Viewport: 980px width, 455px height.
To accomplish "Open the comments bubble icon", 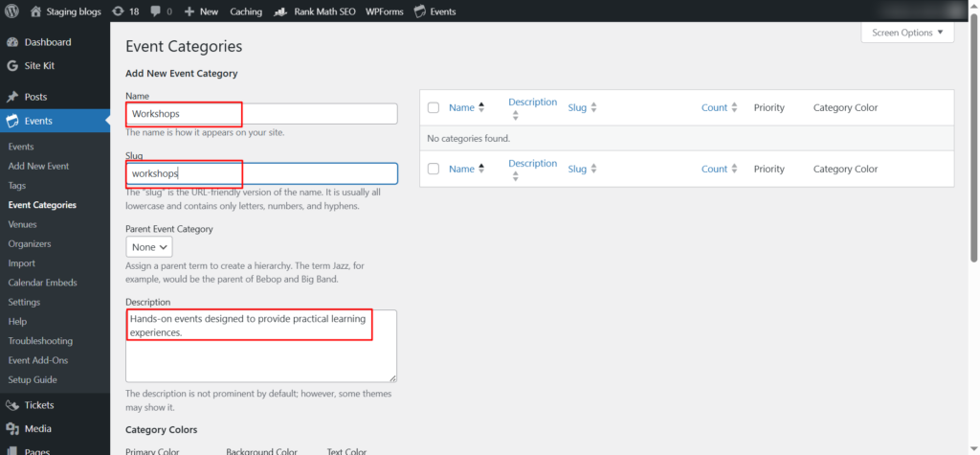I will tap(155, 11).
